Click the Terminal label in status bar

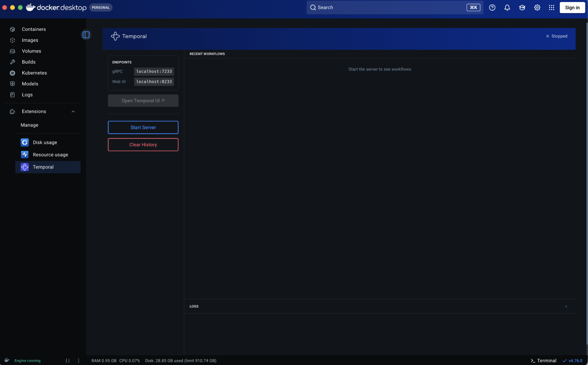pos(546,360)
